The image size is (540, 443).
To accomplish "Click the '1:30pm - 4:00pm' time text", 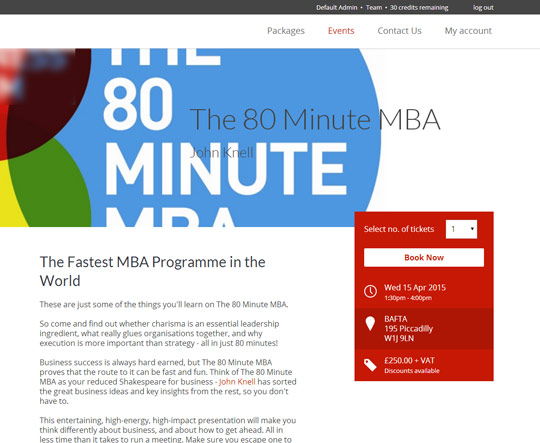I will [x=408, y=298].
